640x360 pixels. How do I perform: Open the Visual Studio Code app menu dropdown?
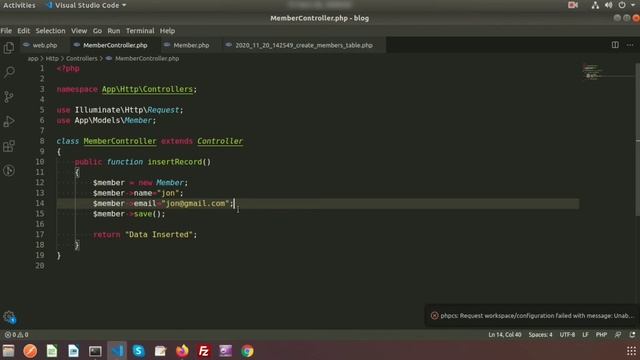87,5
